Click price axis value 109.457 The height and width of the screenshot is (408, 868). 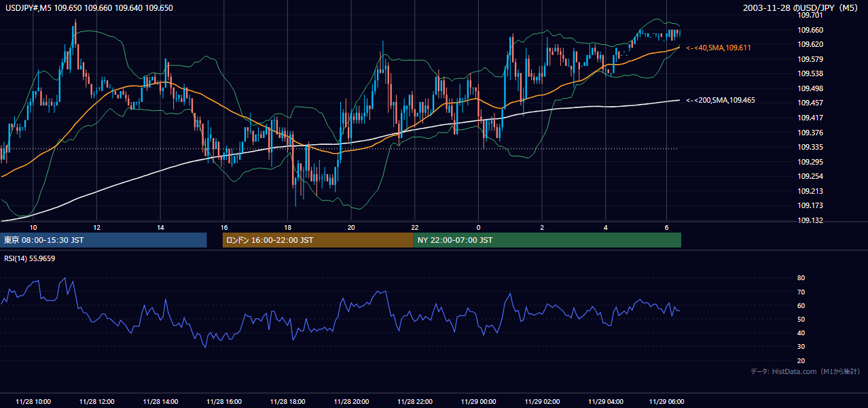pyautogui.click(x=811, y=103)
